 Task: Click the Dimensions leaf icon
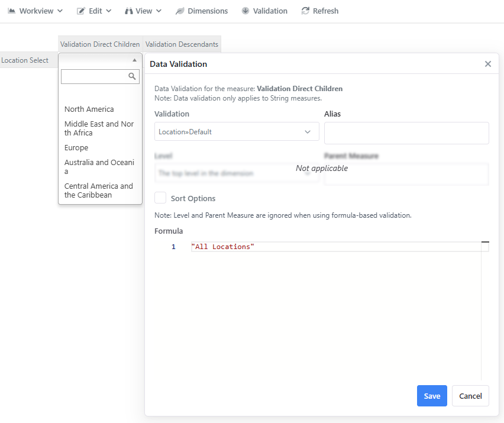click(x=180, y=11)
